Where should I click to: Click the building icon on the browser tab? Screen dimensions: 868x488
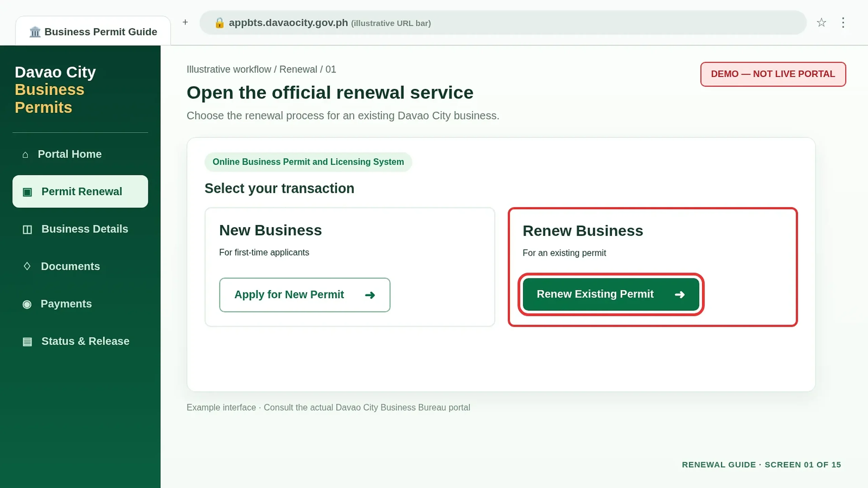click(x=35, y=32)
